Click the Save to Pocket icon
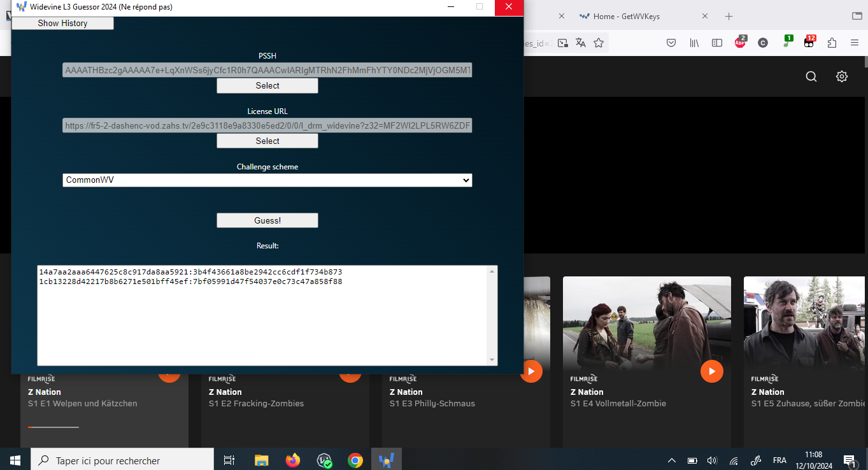 point(671,43)
